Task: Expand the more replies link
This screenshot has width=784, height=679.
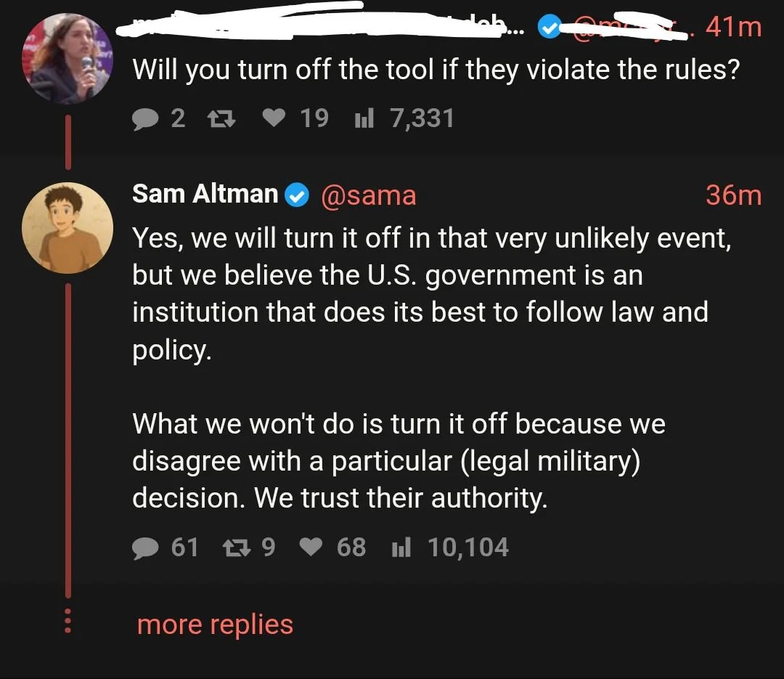Action: 215,625
